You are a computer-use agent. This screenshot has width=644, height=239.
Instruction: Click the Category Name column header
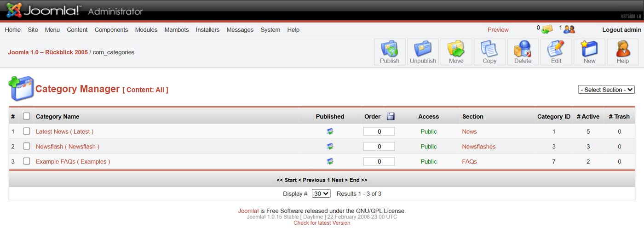click(x=57, y=116)
